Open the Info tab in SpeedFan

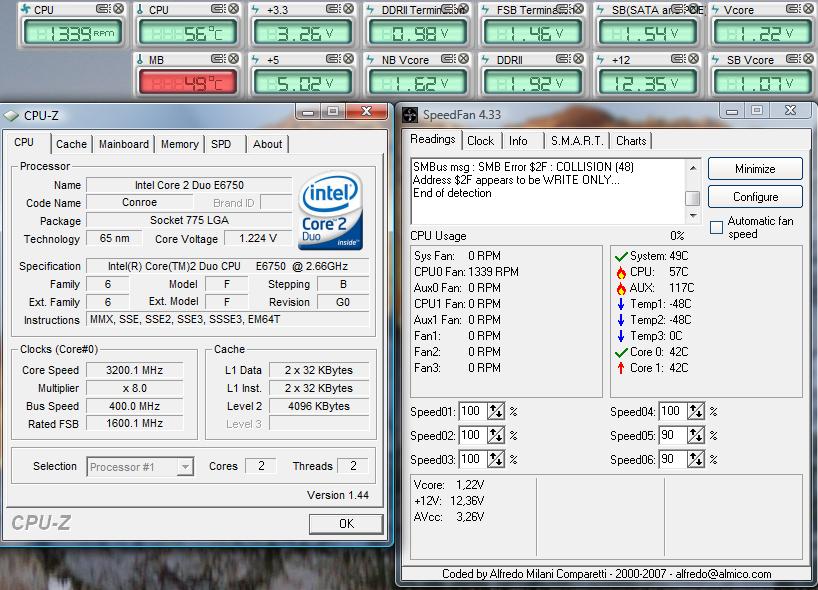point(518,141)
